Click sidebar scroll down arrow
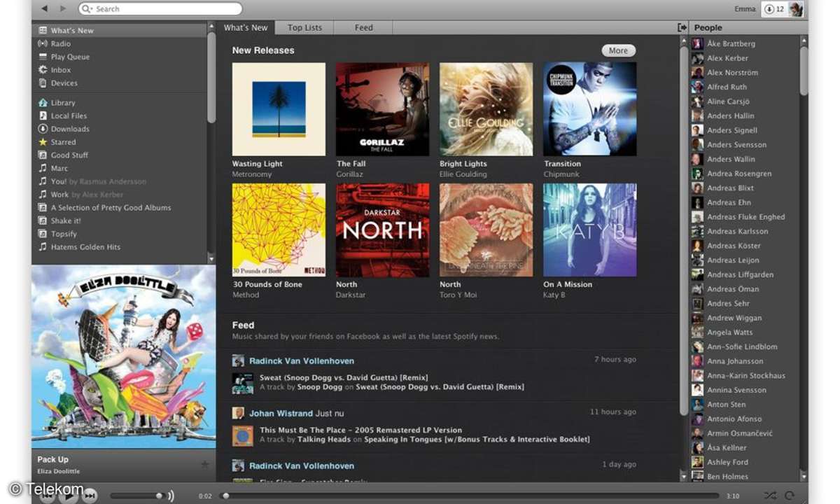Viewport: 840px width, 504px height. pyautogui.click(x=212, y=259)
